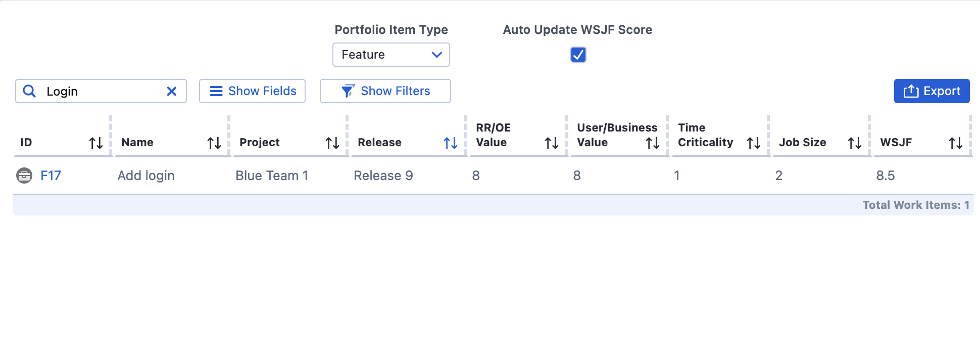Click the feature type icon beside F17

pos(23,176)
